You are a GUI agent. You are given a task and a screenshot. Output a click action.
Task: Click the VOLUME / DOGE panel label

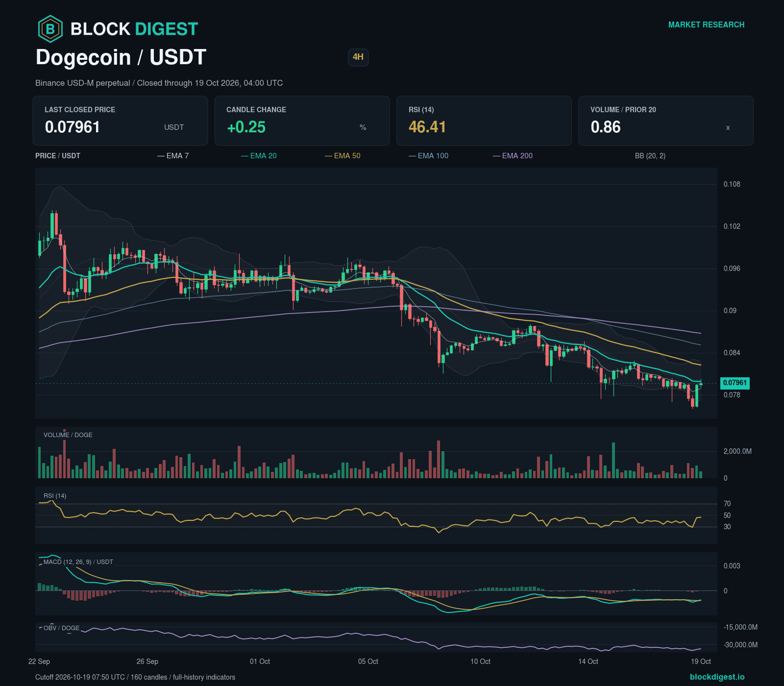tap(68, 435)
